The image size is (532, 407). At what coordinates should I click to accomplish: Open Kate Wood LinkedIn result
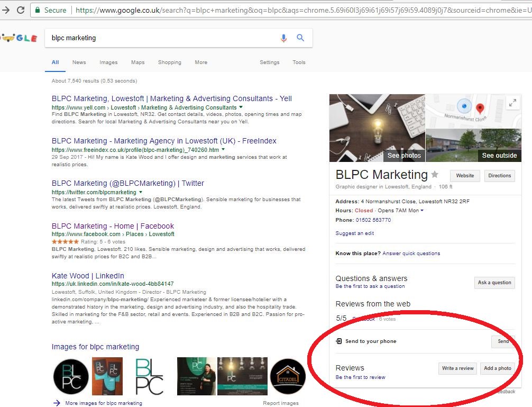88,276
